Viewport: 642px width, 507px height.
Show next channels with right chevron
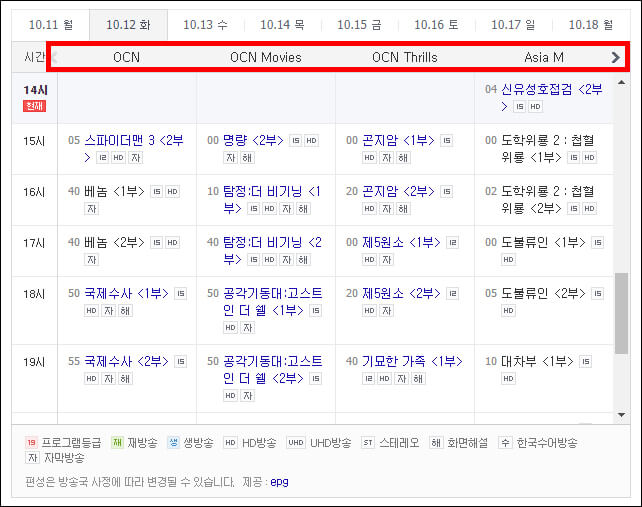[x=615, y=57]
